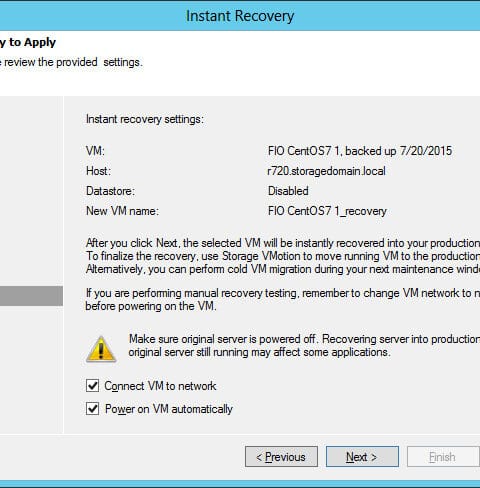Click the 'review the provided settings' subtitle
Screen dimensions: 480x488
[x=71, y=62]
